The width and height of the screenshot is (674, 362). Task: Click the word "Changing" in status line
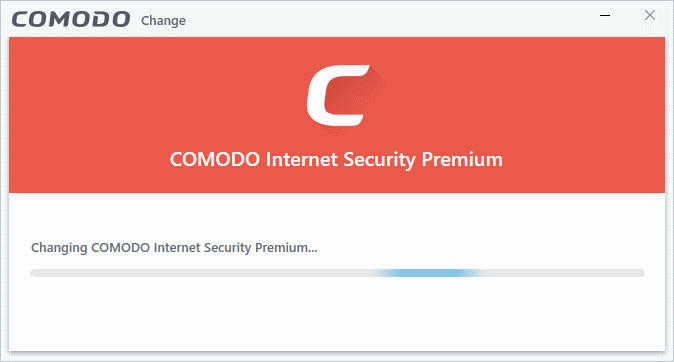[59, 248]
